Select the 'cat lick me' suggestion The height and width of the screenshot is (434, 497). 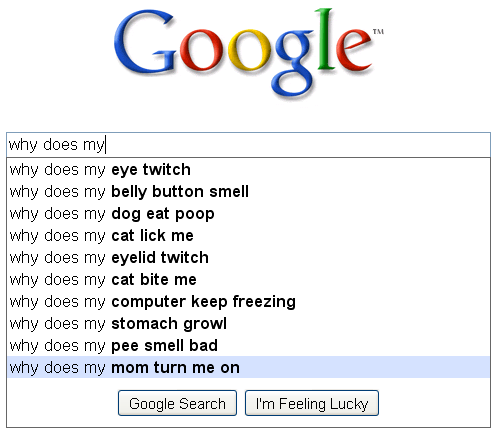[x=248, y=236]
